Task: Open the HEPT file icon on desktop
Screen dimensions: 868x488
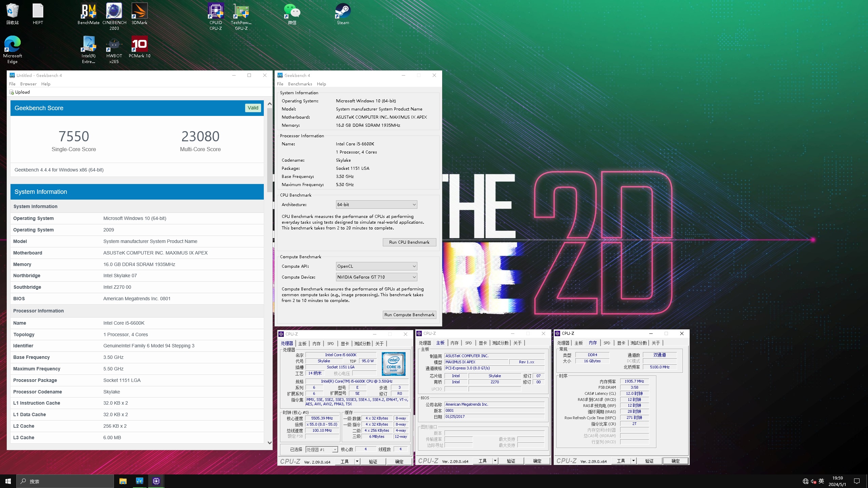Action: click(38, 14)
